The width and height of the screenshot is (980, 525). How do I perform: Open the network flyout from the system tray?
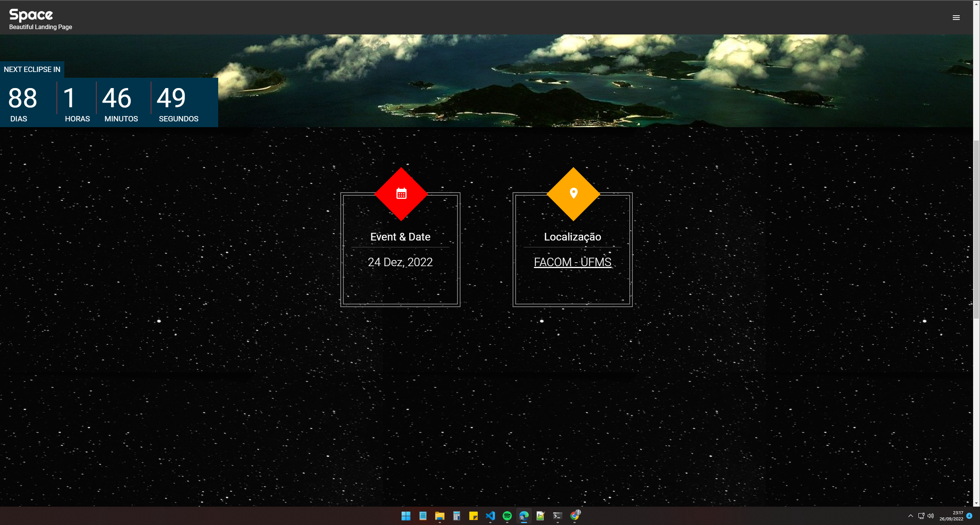click(x=921, y=516)
